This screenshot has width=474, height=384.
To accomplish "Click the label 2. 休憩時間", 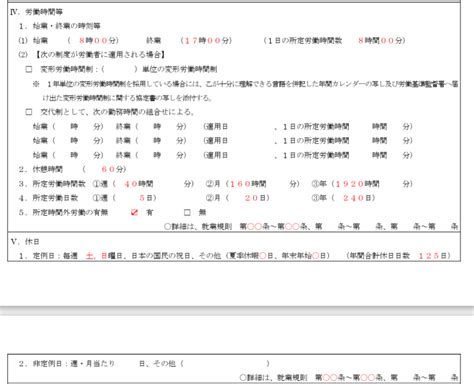I will coord(41,169).
